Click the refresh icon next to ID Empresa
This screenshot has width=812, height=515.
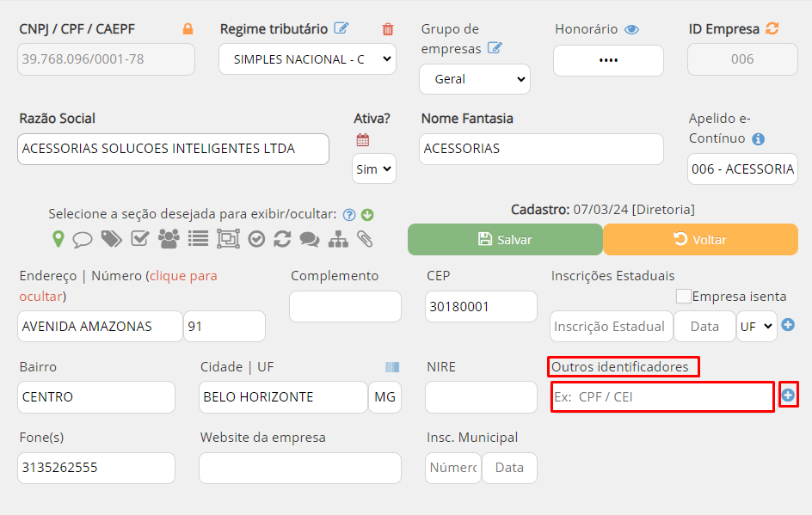tap(772, 29)
